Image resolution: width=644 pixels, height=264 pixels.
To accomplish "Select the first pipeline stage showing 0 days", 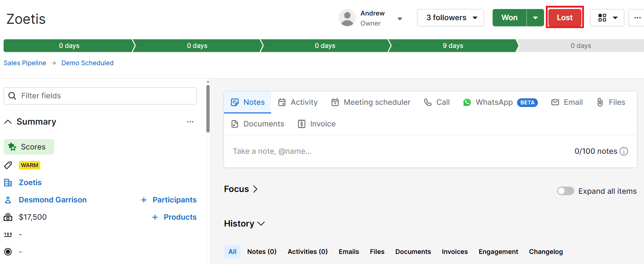I will click(69, 46).
